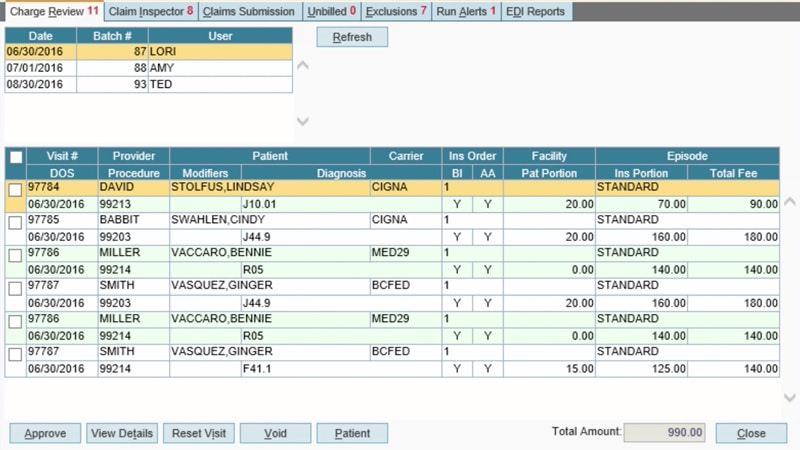Click diagnosis F41.1 cell
This screenshot has height=450, width=800.
pos(341,368)
